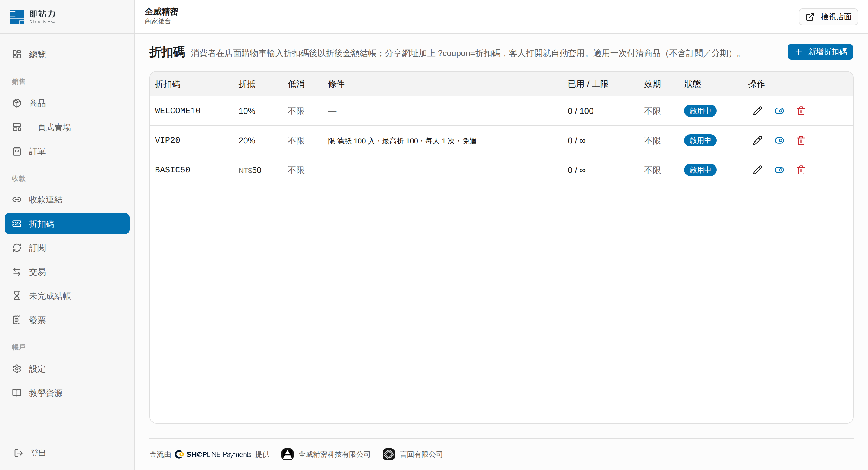Edit the BASIC50 coupon with the pencil icon

pyautogui.click(x=757, y=170)
